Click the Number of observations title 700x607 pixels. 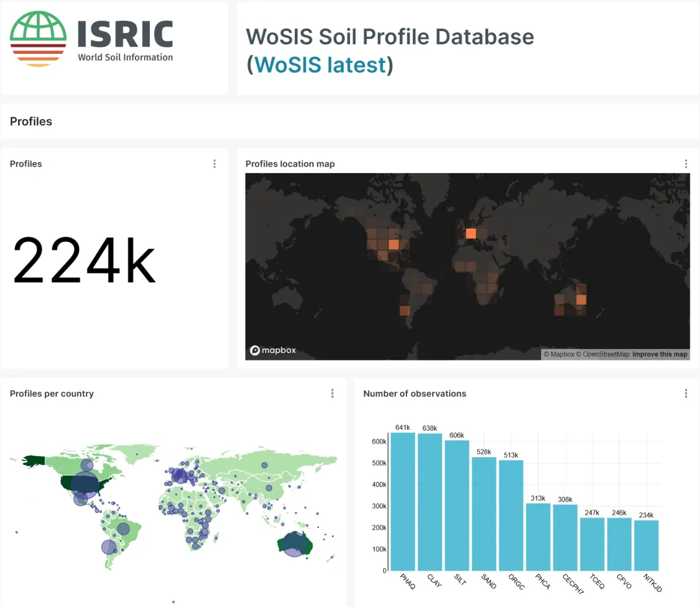pyautogui.click(x=415, y=394)
